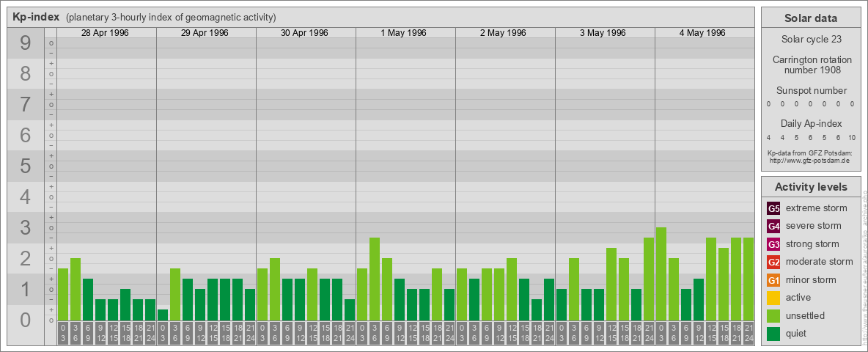This screenshot has width=868, height=352.
Task: Click the G5 extreme storm icon
Action: [773, 209]
